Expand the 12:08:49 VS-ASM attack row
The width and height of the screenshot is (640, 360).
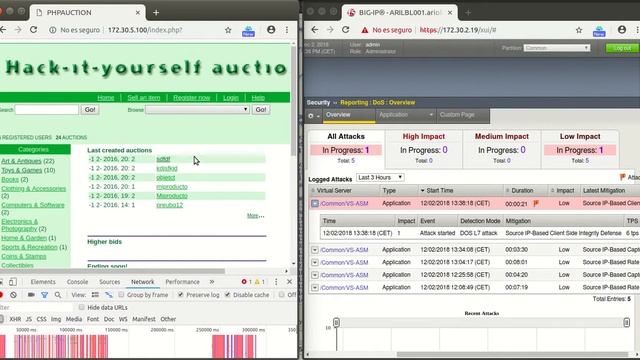315,288
